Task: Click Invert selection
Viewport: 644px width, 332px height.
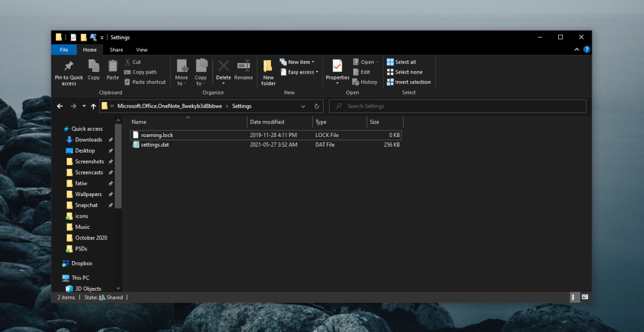Action: coord(408,82)
